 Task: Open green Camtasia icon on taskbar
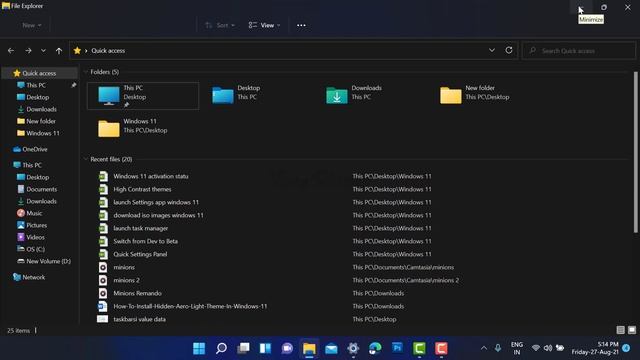[x=419, y=348]
